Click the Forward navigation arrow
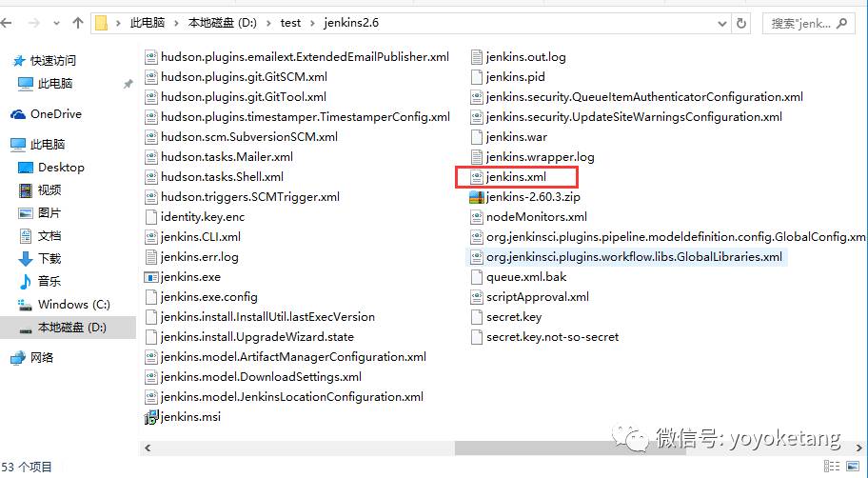The image size is (868, 478). point(33,23)
